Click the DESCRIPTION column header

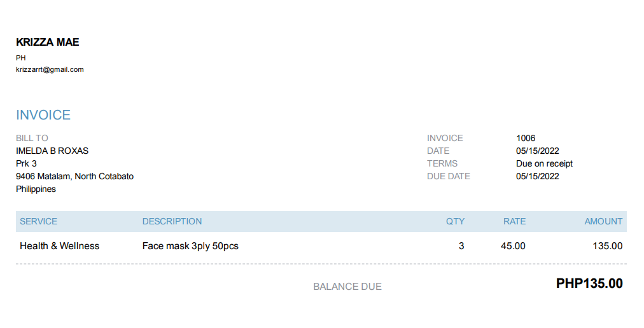coord(172,221)
